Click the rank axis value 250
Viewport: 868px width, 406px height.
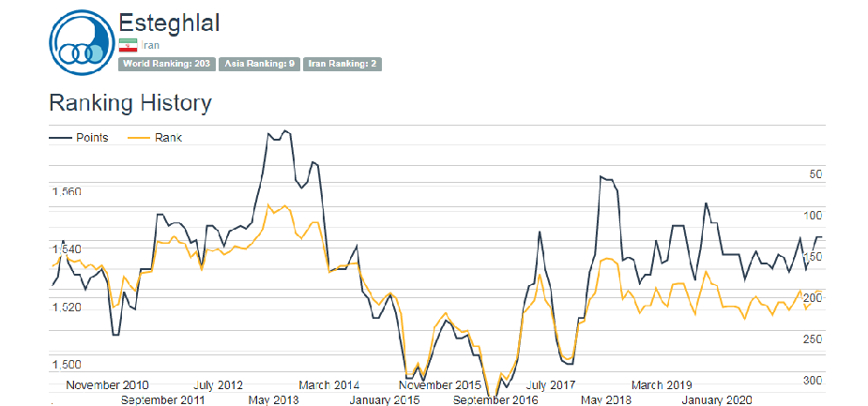[x=814, y=339]
